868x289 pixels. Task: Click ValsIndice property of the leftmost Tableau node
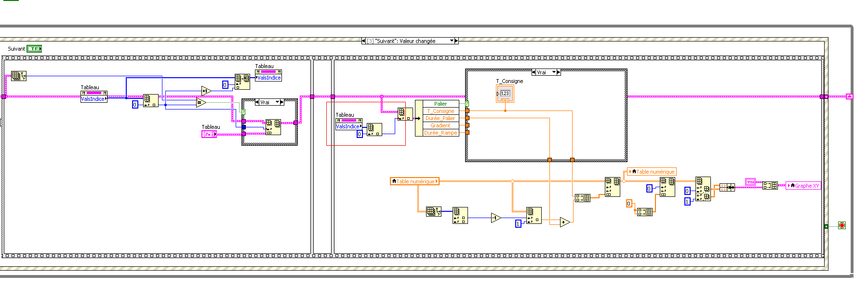(94, 99)
